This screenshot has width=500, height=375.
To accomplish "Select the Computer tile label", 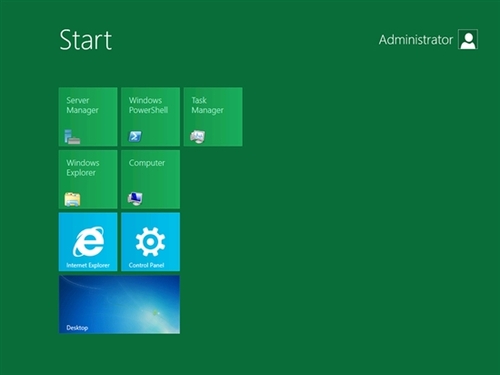I will coord(147,163).
